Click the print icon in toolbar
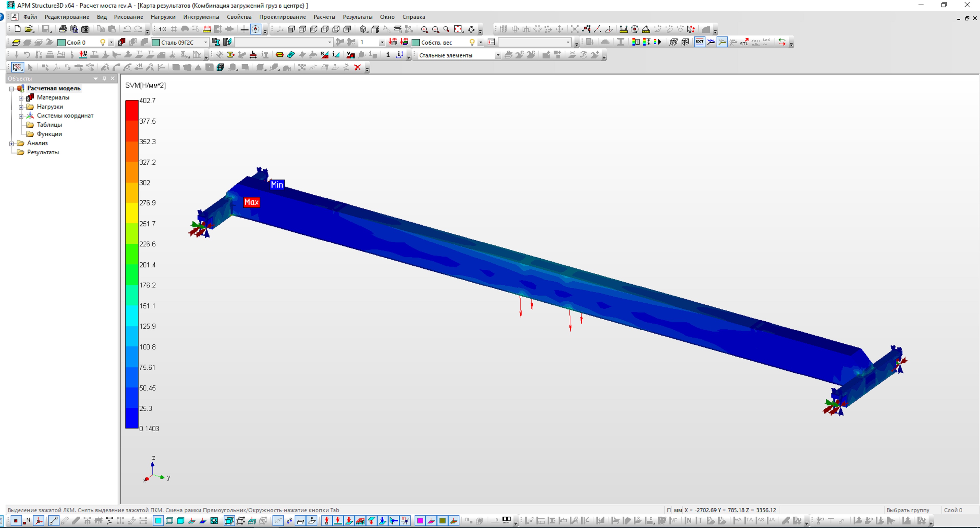 [63, 29]
